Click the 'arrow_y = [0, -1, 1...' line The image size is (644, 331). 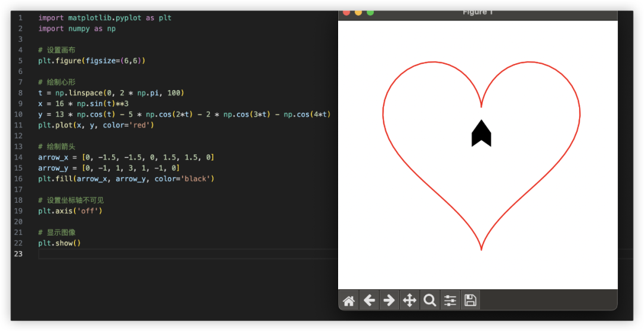[109, 168]
